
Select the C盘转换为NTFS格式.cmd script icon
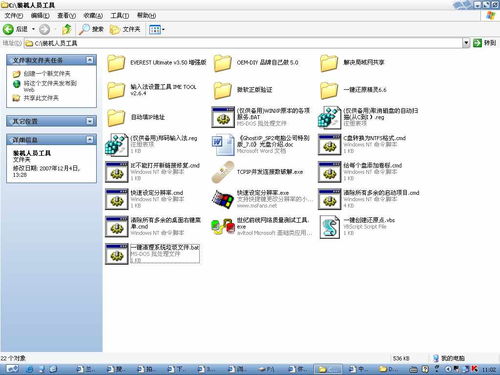coord(329,145)
